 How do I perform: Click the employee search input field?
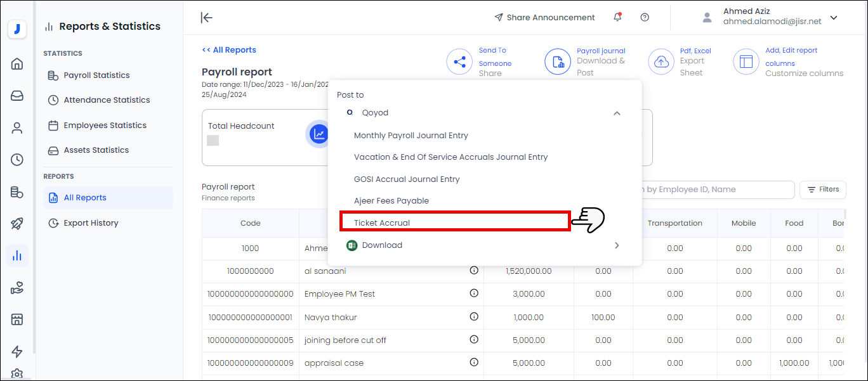pyautogui.click(x=717, y=190)
